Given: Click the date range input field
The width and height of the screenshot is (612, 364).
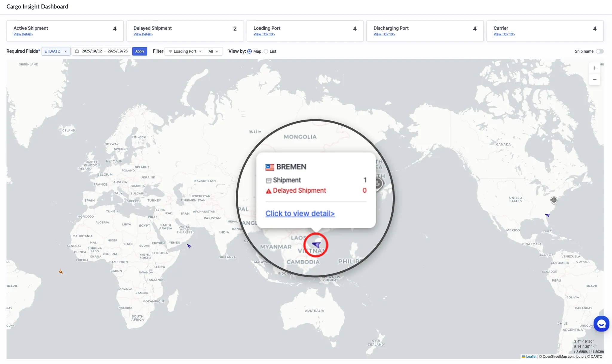Looking at the screenshot, I should coord(102,51).
